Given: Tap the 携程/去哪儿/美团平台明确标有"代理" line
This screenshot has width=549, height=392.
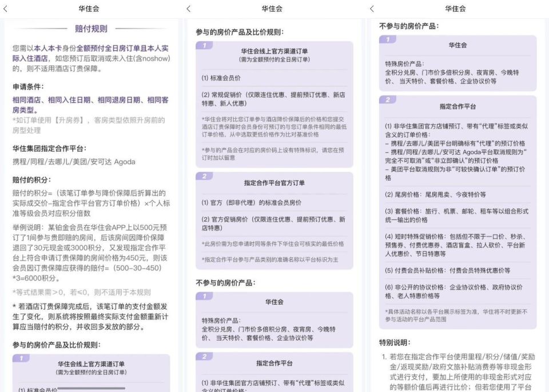Looking at the screenshot, I should pos(455,143).
